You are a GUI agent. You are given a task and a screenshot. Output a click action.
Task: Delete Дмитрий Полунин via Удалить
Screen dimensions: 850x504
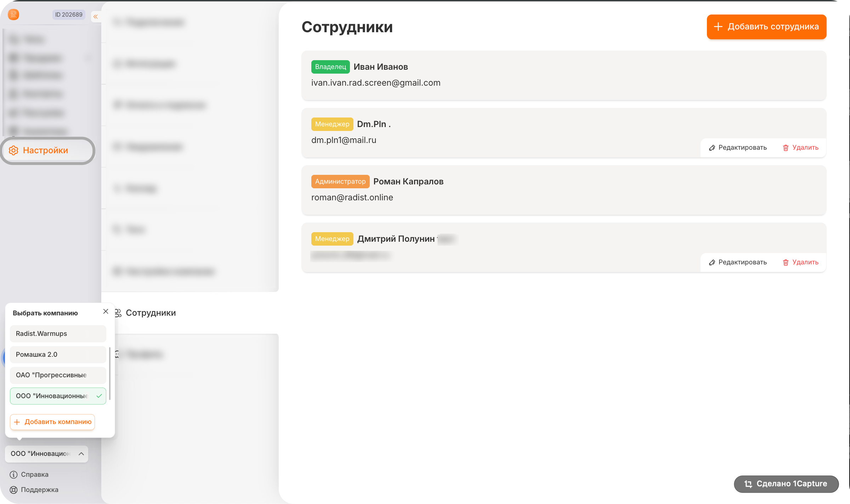click(x=800, y=262)
